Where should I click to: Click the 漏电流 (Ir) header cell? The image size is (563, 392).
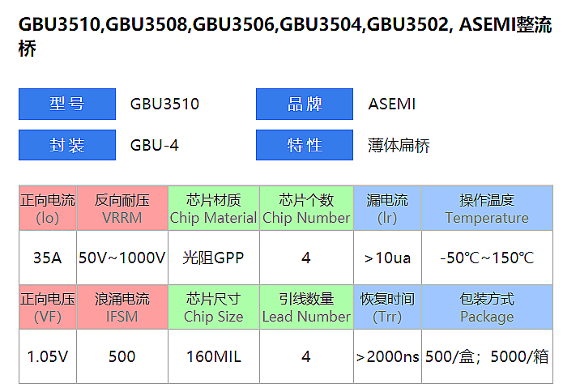(x=387, y=208)
